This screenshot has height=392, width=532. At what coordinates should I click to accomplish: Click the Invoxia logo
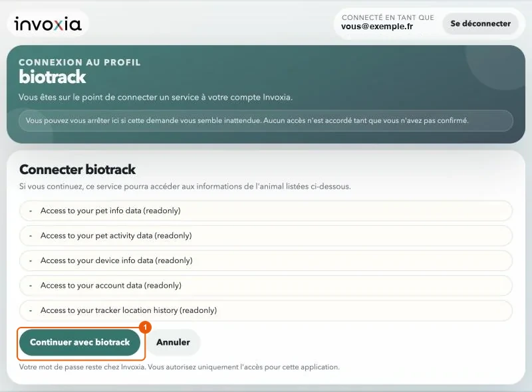click(x=47, y=24)
